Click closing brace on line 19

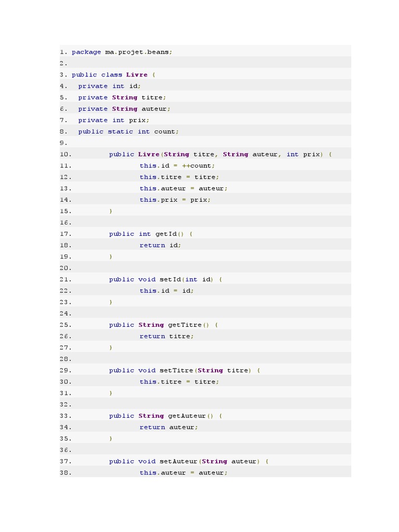[x=111, y=257]
